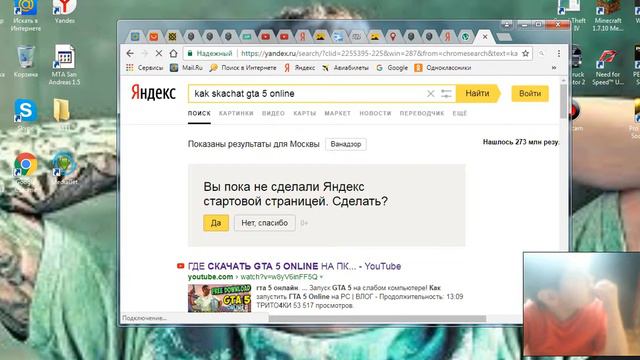Open the Mail.Ru bookmark
640x360 pixels.
click(x=187, y=68)
